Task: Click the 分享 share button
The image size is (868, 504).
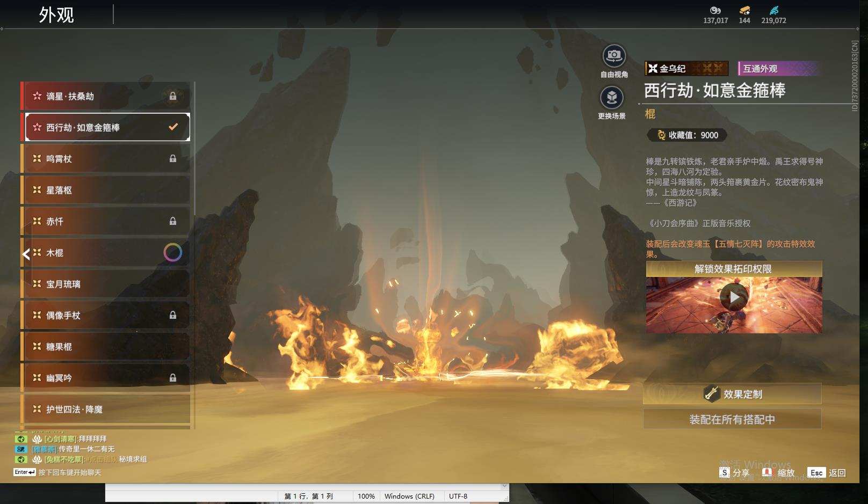Action: (x=734, y=472)
